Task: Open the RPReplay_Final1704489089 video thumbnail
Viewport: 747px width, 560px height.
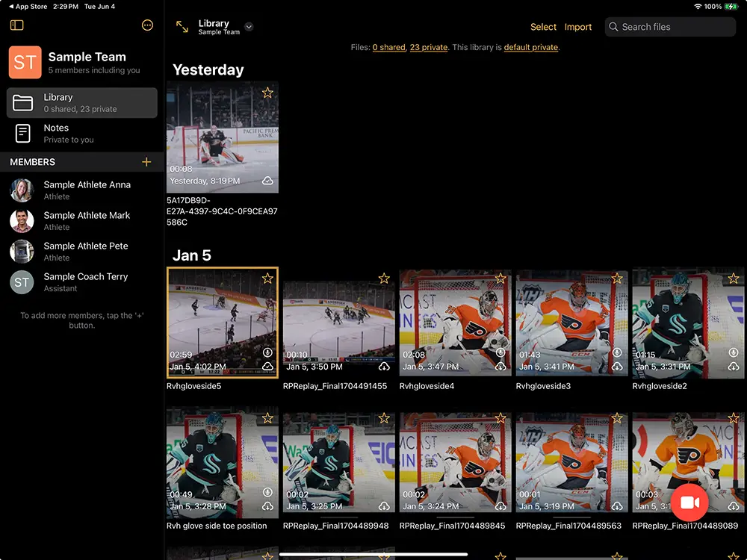Action: click(x=689, y=462)
